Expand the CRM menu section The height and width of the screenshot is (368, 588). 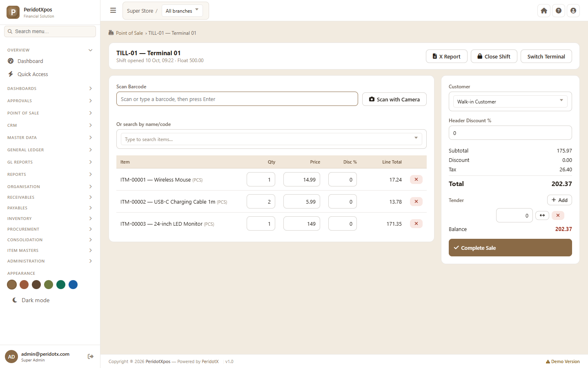[50, 125]
